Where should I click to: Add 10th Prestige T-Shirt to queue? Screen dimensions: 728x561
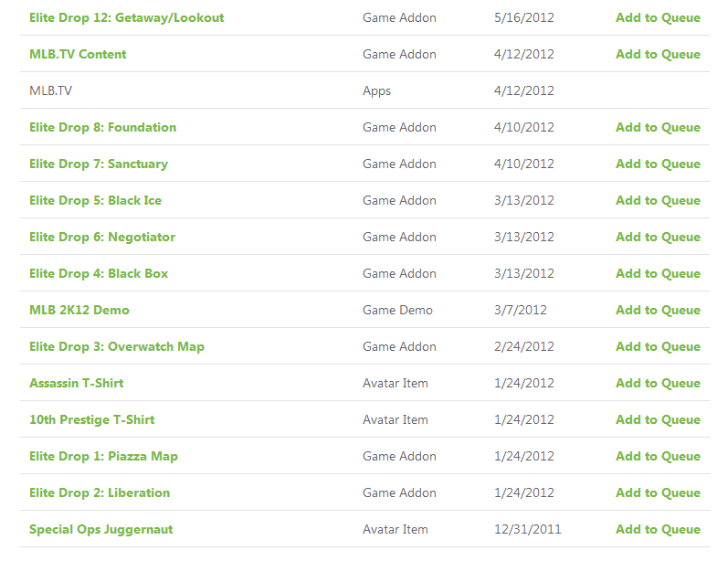pos(658,419)
